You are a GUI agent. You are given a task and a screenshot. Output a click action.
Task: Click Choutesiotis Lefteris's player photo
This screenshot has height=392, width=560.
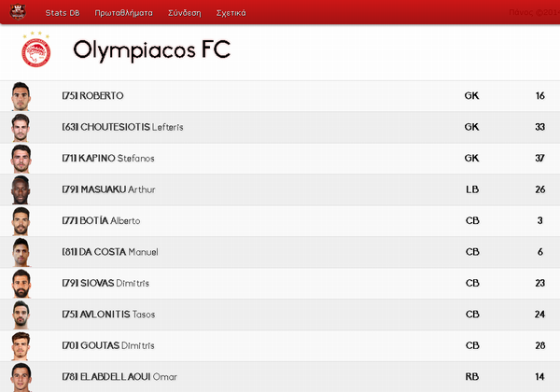(21, 128)
